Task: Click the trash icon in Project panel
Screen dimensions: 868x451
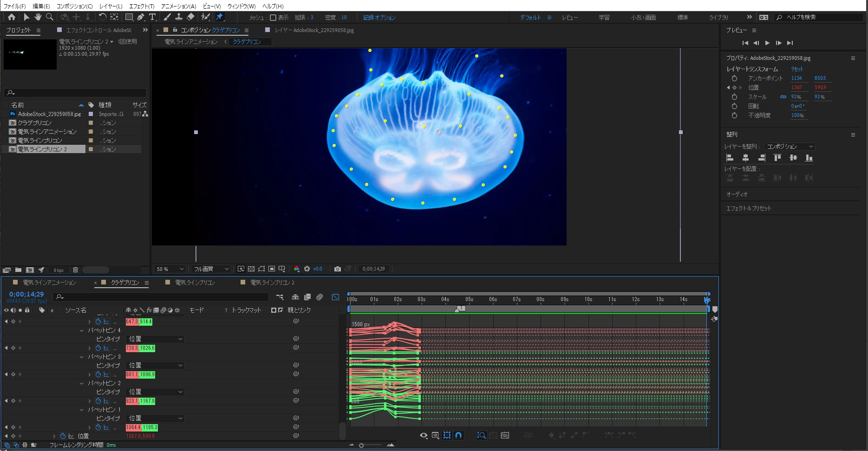Action: tap(75, 270)
